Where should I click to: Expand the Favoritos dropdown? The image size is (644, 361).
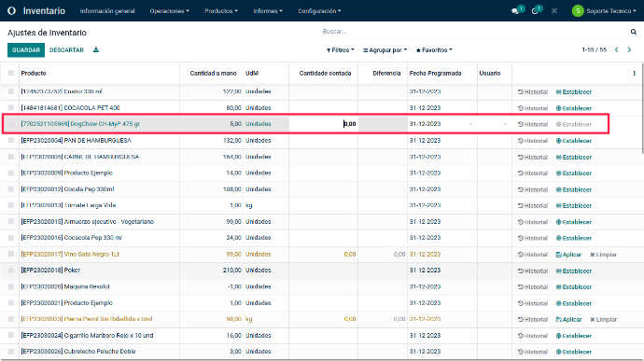pos(434,50)
